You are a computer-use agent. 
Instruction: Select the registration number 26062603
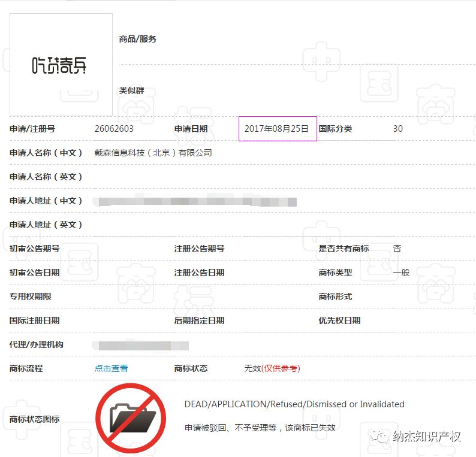[x=114, y=129]
